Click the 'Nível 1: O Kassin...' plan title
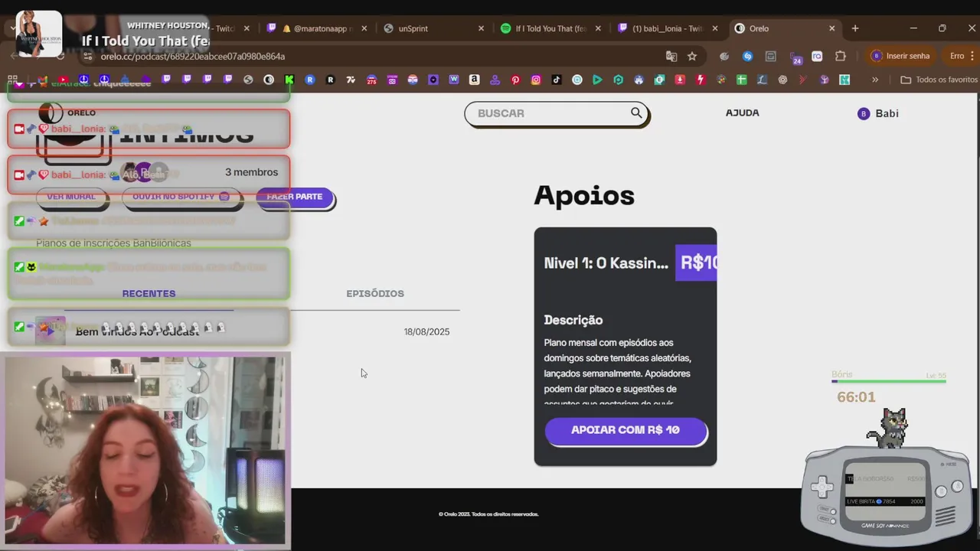The width and height of the screenshot is (980, 551). point(606,263)
